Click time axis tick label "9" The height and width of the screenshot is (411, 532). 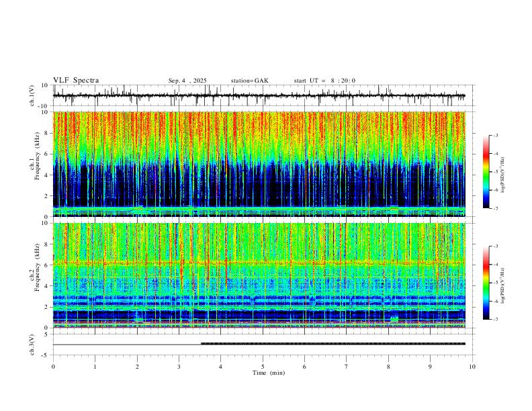coord(430,367)
